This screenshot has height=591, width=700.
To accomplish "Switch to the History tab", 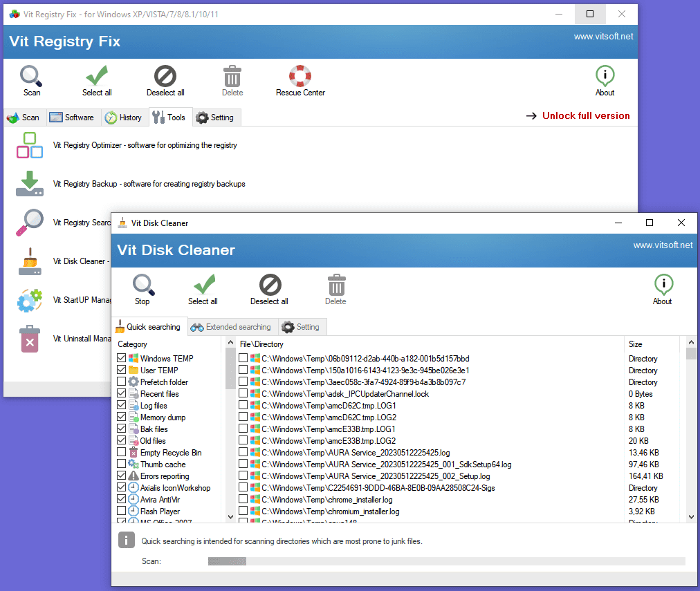I will tap(124, 118).
